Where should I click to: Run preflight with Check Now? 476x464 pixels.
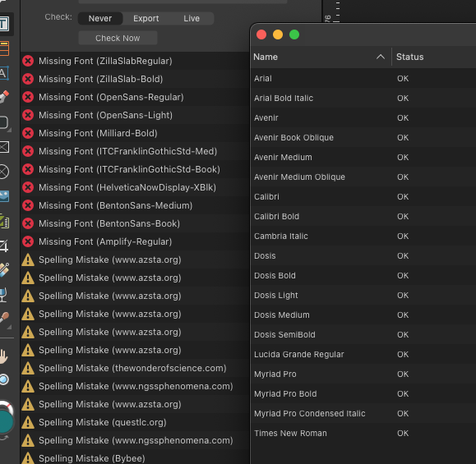(118, 39)
